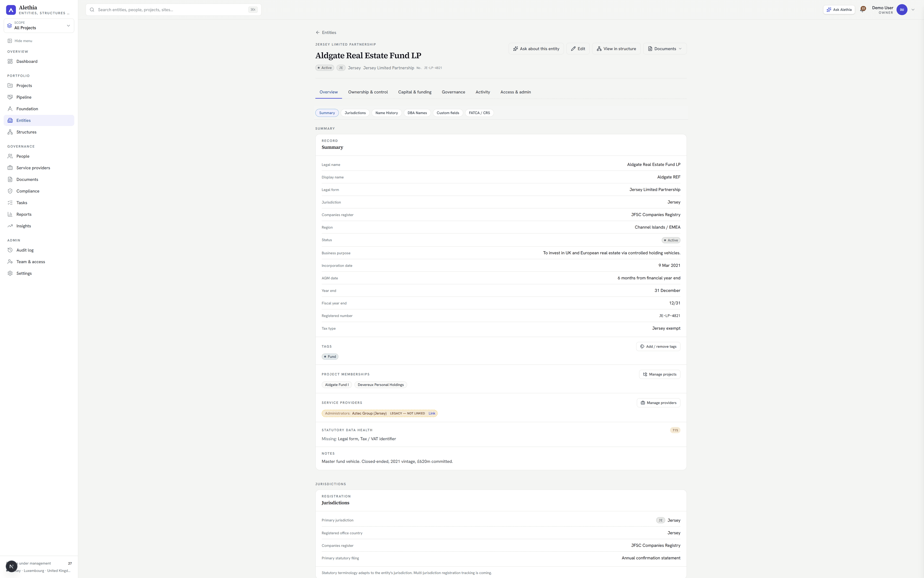Click the Aldgate REF display name value
The height and width of the screenshot is (578, 924).
[668, 177]
